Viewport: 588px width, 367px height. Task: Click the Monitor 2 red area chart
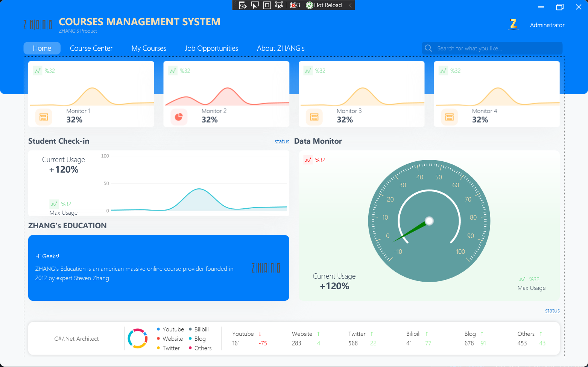(x=227, y=96)
